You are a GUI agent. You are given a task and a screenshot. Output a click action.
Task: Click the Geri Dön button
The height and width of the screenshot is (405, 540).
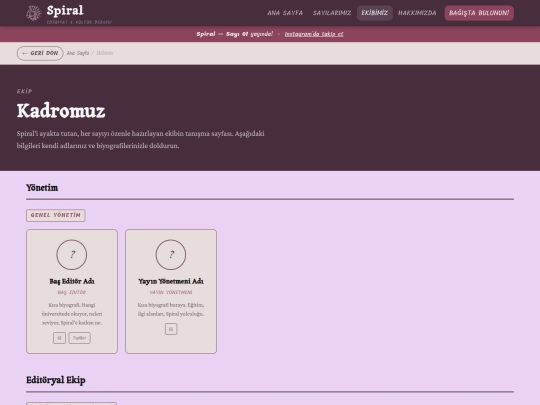point(40,53)
